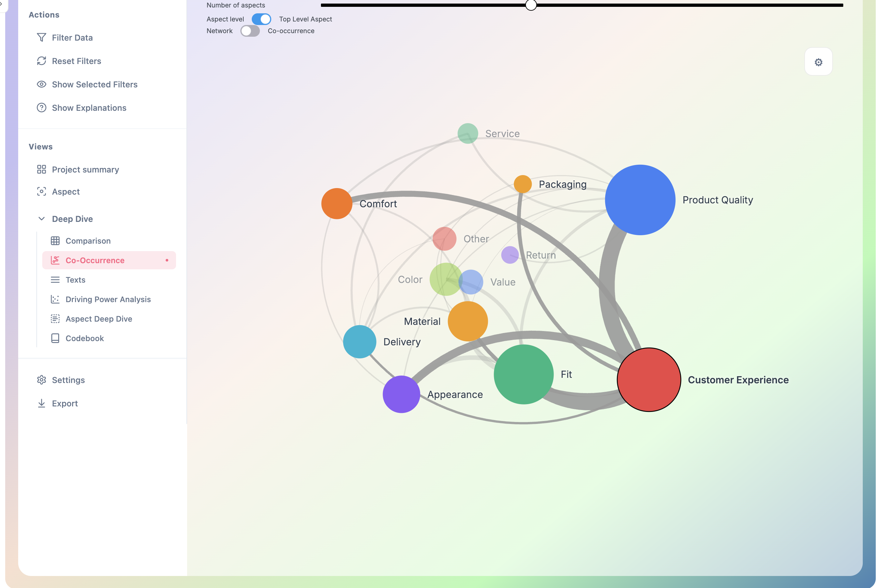The height and width of the screenshot is (588, 879).
Task: Click the Export download icon
Action: tap(41, 403)
